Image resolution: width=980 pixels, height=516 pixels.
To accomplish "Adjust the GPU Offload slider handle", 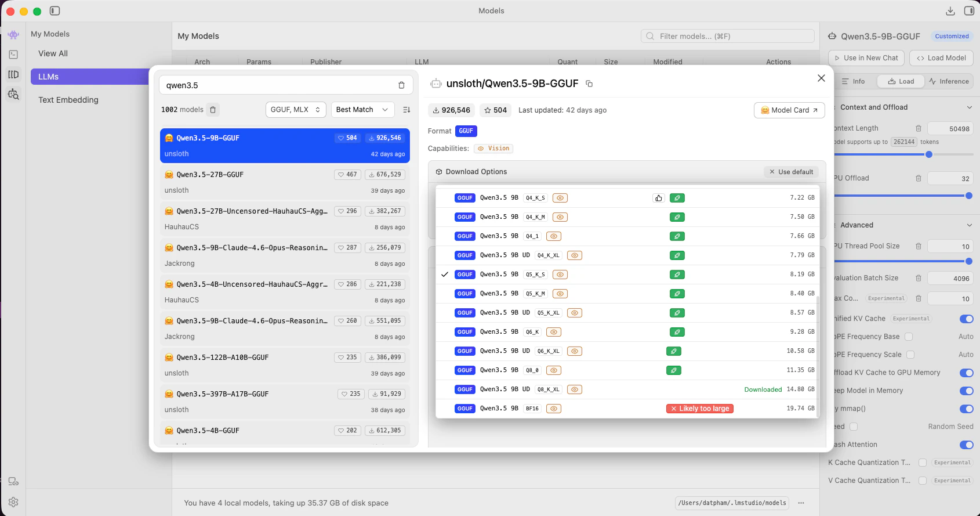I will [x=969, y=196].
